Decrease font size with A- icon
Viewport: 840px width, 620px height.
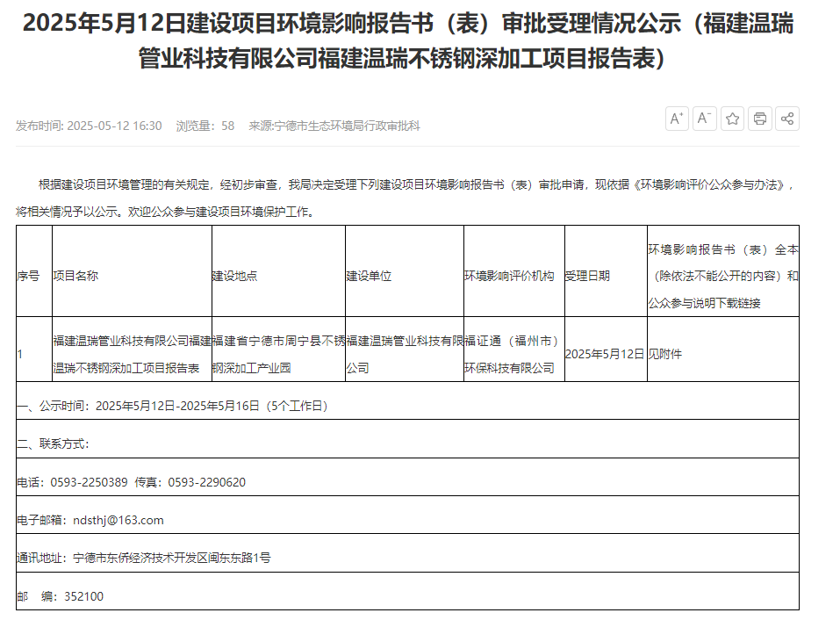(705, 119)
